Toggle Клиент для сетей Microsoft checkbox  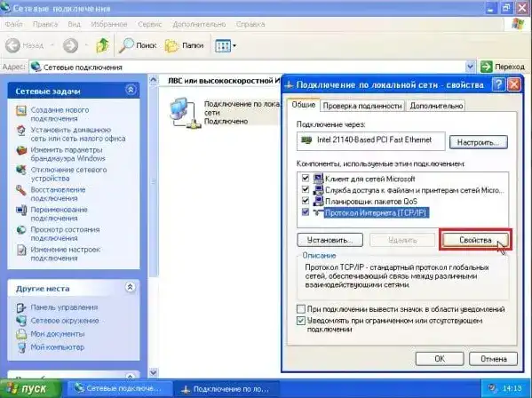point(306,178)
